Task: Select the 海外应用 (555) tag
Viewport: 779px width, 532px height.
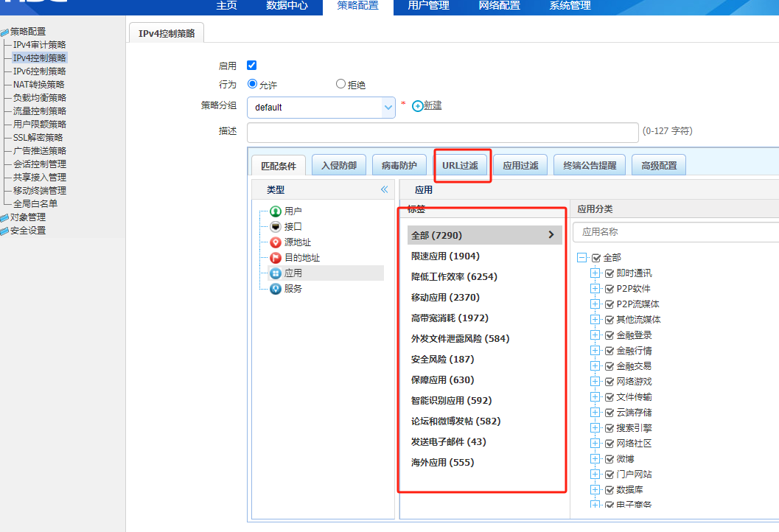Action: click(443, 463)
